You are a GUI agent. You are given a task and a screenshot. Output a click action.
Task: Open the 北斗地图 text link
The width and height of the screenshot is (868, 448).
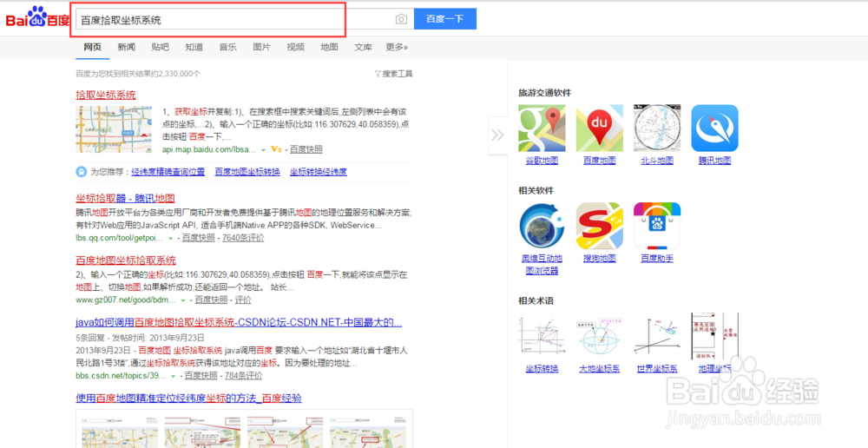[657, 161]
